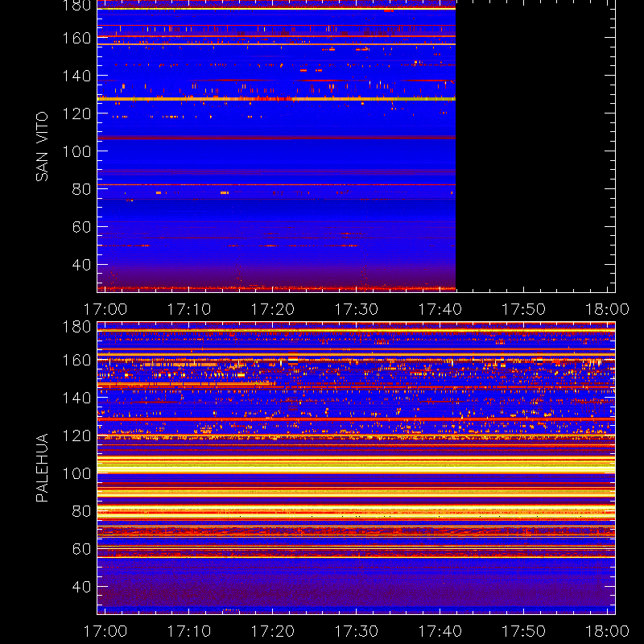The width and height of the screenshot is (644, 644).
Task: Select the 160 tick label on PALEHUA plot
Action: 76,360
